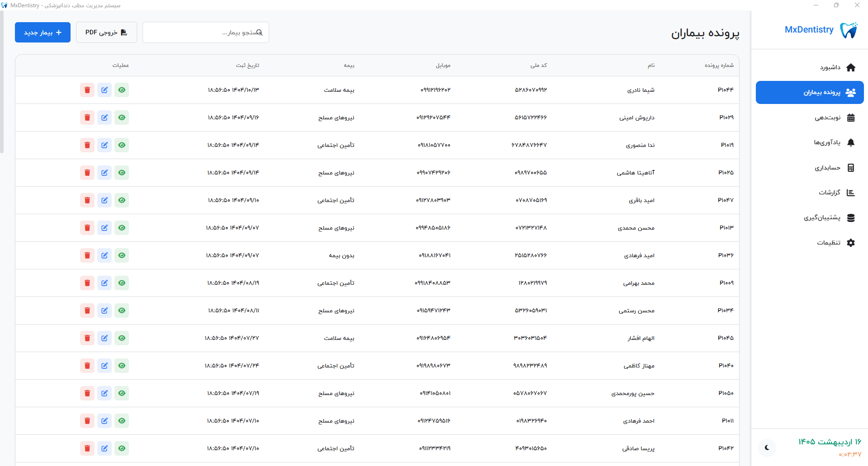
Task: Open گزارشات reports section
Action: pyautogui.click(x=810, y=193)
